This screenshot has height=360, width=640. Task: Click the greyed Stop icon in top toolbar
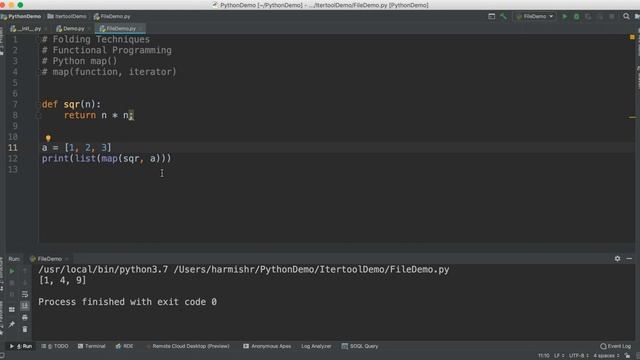[x=611, y=16]
